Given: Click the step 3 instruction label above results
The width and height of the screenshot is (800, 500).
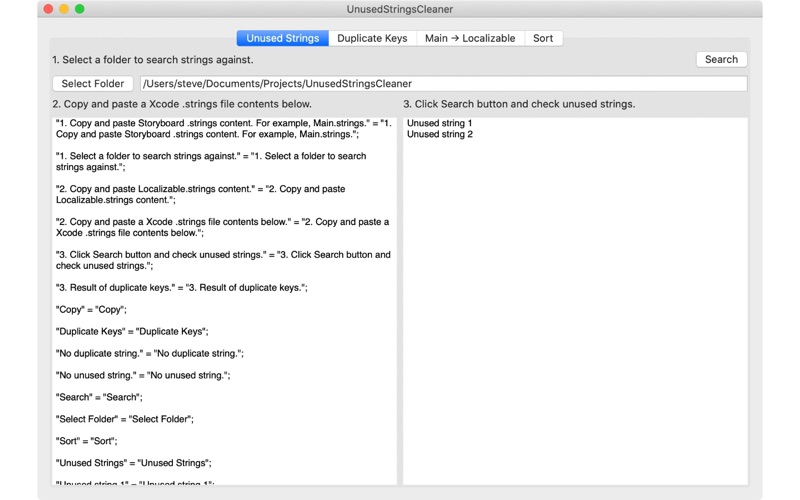Looking at the screenshot, I should (519, 104).
